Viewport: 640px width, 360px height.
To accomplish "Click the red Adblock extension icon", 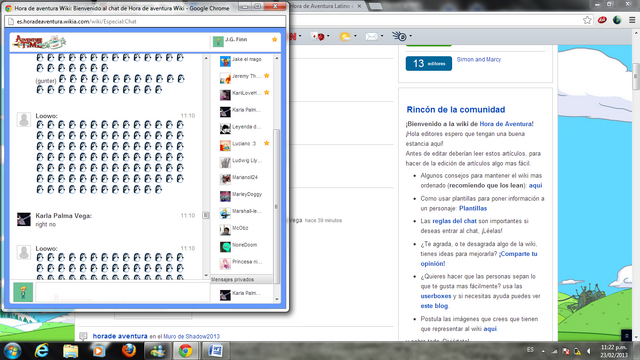I will click(x=602, y=20).
